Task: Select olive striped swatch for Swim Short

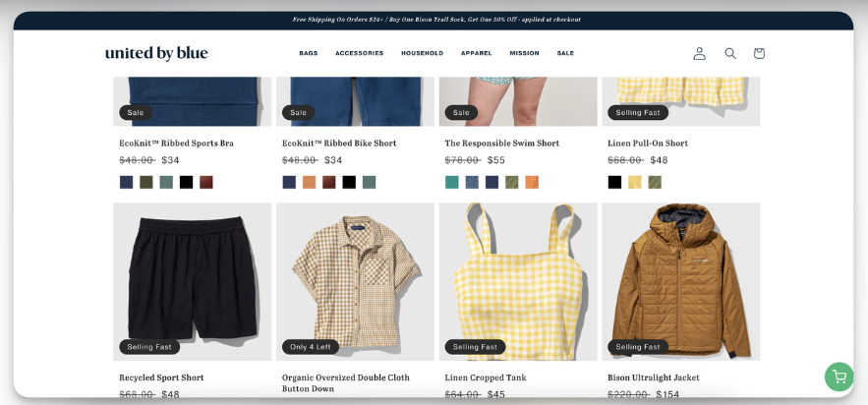Action: click(511, 182)
